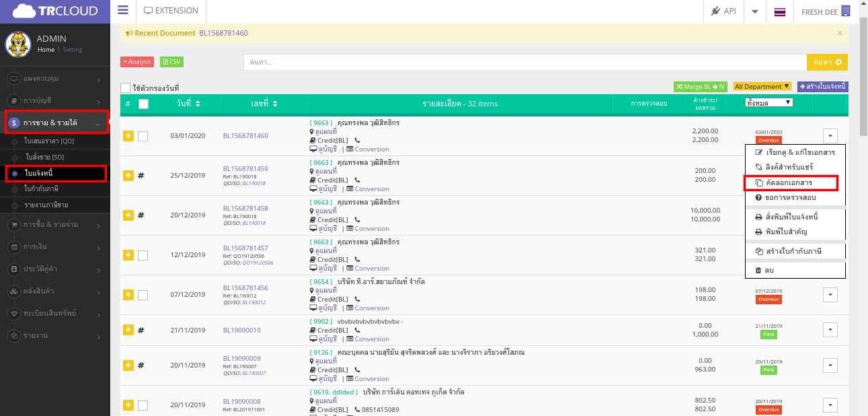Image resolution: width=868 pixels, height=416 pixels.
Task: Choose เรียกดู & แก้ไขเอกสาร from action menu
Action: click(795, 153)
